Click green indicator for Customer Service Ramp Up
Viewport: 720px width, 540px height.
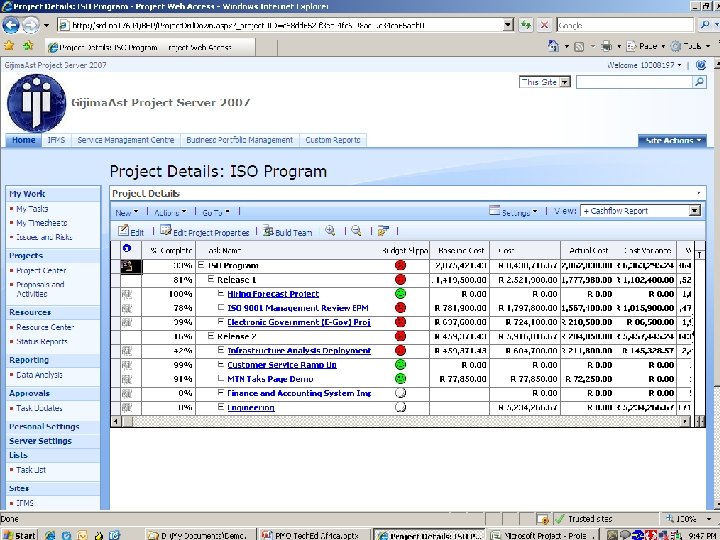(400, 365)
